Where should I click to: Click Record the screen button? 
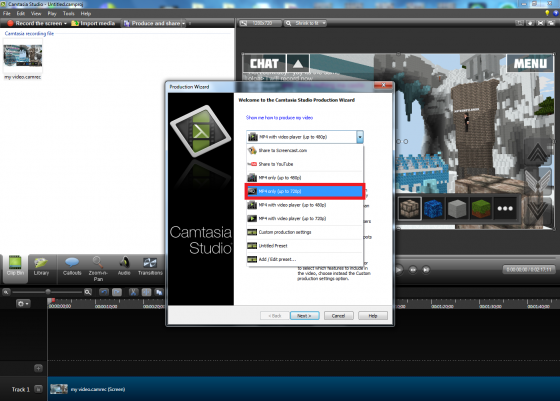tap(35, 23)
